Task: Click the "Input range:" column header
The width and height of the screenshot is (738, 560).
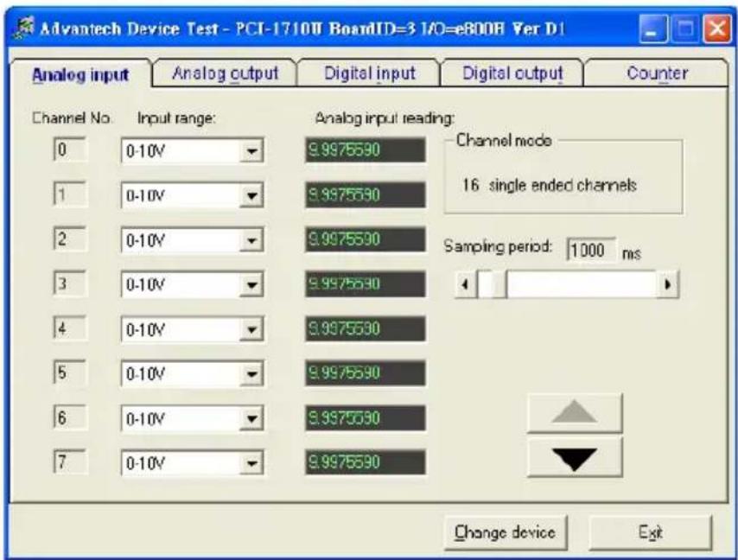Action: pyautogui.click(x=176, y=118)
